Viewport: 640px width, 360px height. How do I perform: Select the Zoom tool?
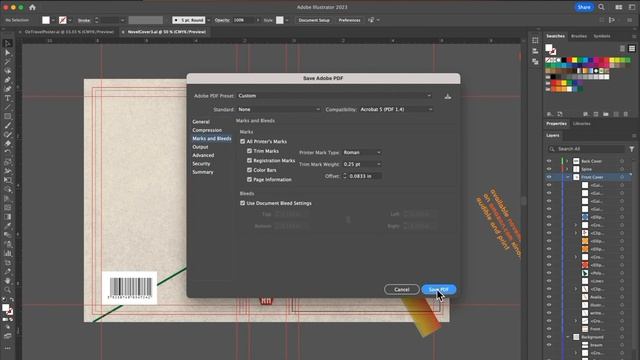7,290
